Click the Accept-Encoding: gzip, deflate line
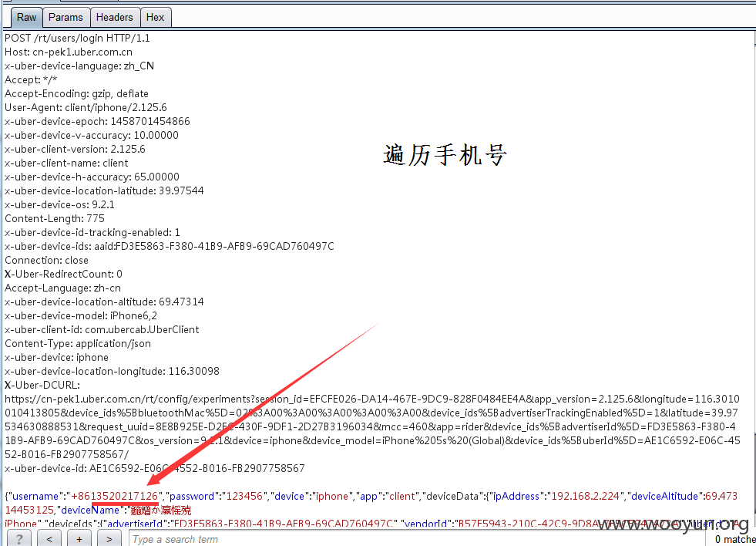The width and height of the screenshot is (756, 546). point(76,94)
